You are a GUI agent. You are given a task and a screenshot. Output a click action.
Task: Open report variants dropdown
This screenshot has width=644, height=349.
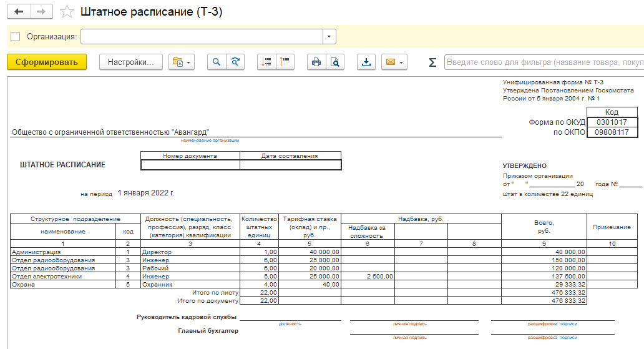point(182,62)
